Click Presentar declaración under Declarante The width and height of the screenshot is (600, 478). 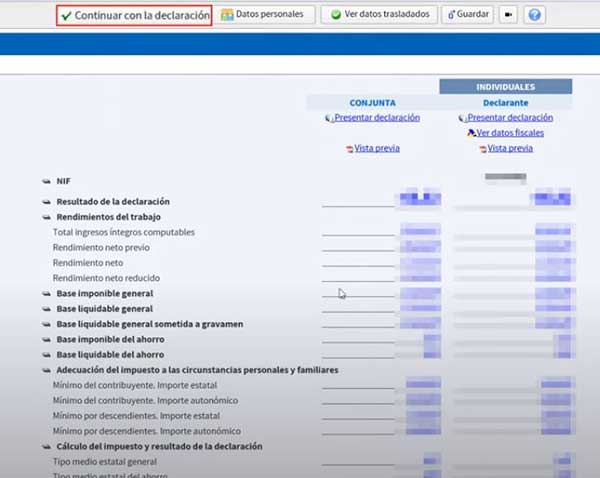510,117
